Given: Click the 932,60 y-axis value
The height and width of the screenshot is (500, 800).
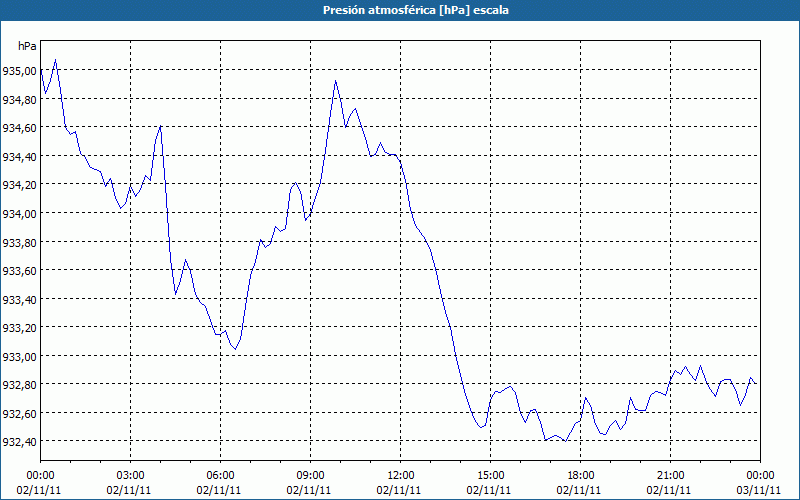Looking at the screenshot, I should [x=19, y=413].
